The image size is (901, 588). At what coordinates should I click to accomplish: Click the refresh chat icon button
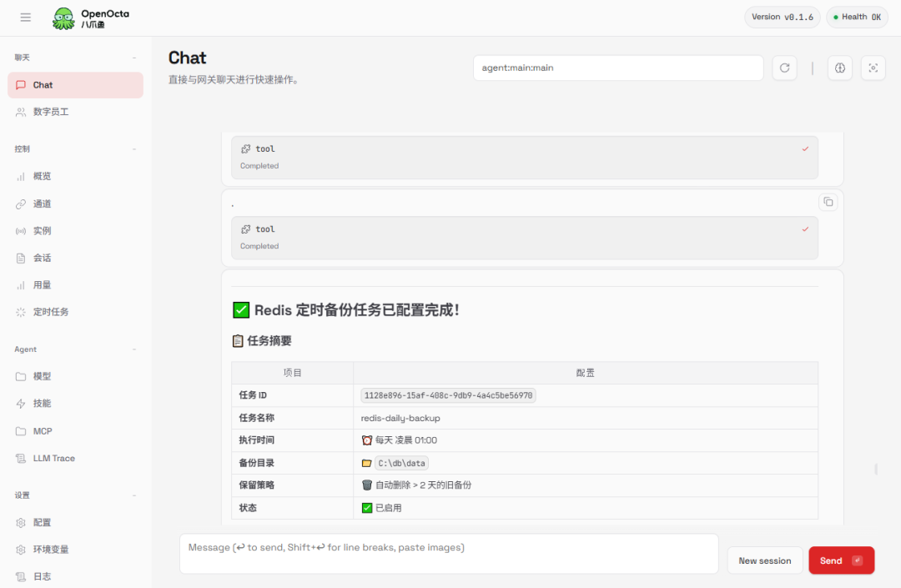[784, 68]
